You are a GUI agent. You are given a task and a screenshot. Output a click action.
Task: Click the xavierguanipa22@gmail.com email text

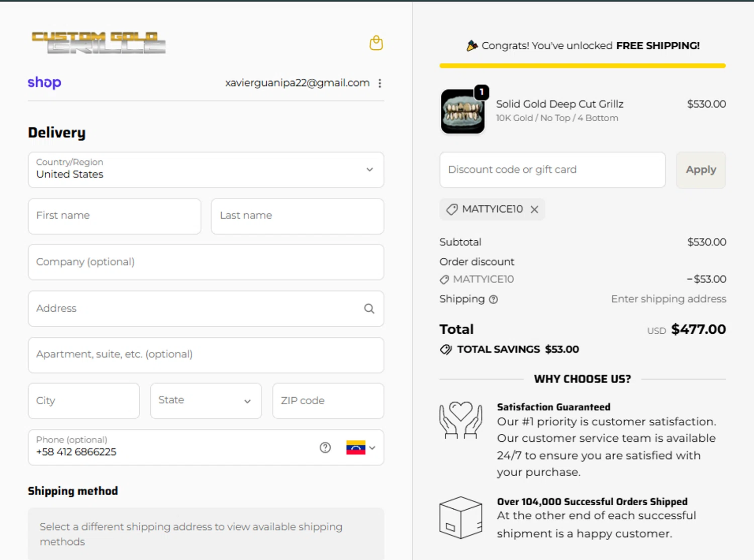coord(298,83)
